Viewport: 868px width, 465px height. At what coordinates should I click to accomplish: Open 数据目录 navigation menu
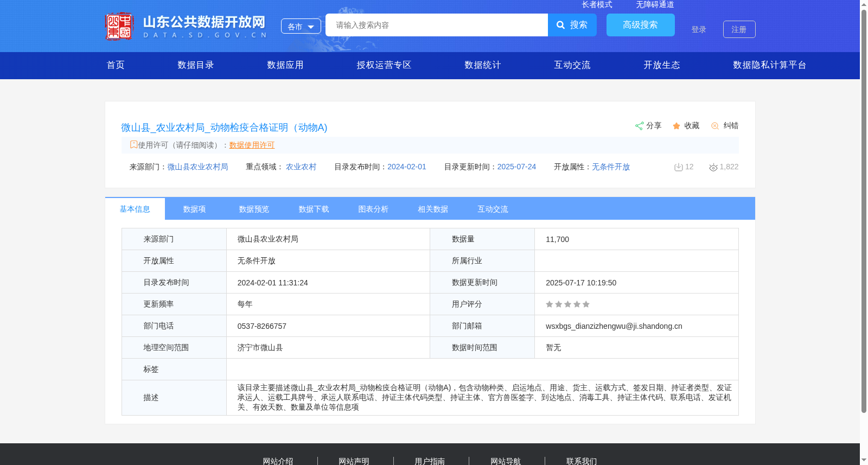[x=196, y=65]
